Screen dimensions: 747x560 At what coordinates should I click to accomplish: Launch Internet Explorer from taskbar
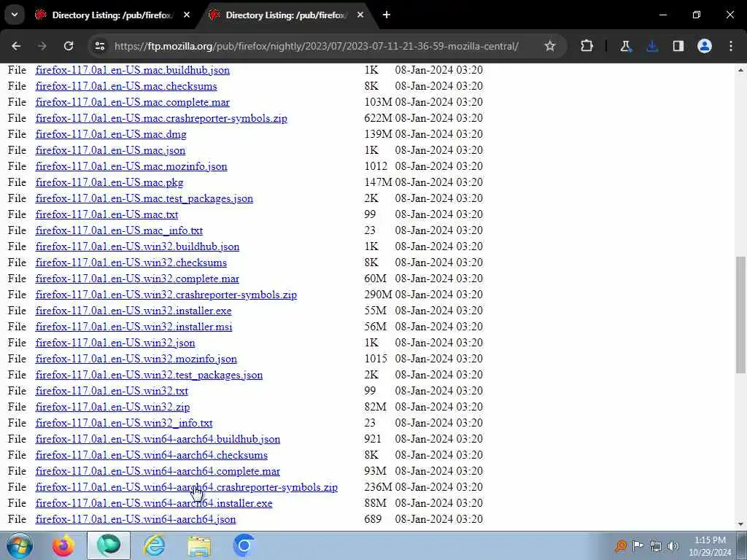click(x=155, y=545)
